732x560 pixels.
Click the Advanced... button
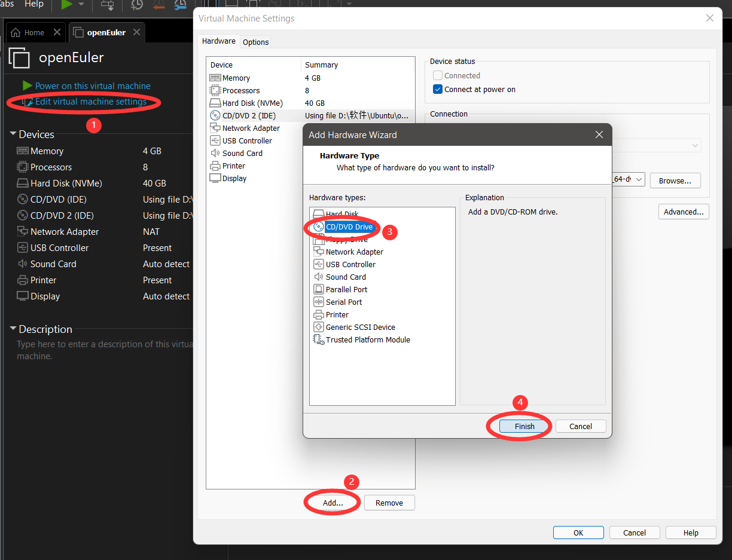click(x=684, y=212)
